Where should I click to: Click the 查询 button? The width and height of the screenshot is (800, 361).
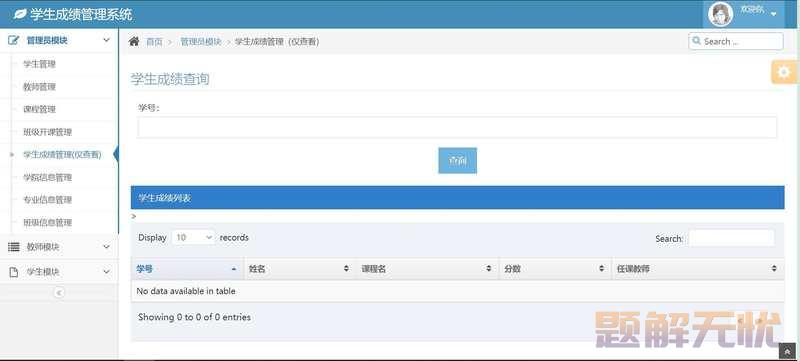tap(458, 161)
